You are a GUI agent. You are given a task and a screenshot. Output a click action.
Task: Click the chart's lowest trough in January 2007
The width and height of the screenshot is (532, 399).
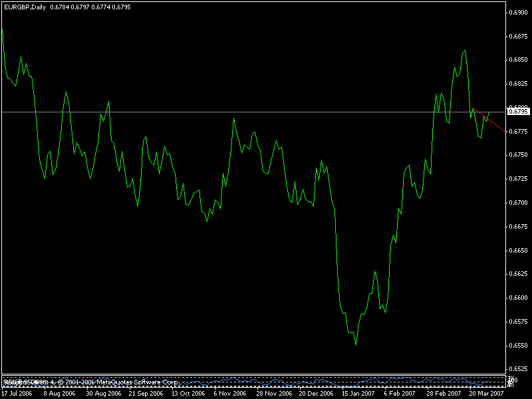356,344
